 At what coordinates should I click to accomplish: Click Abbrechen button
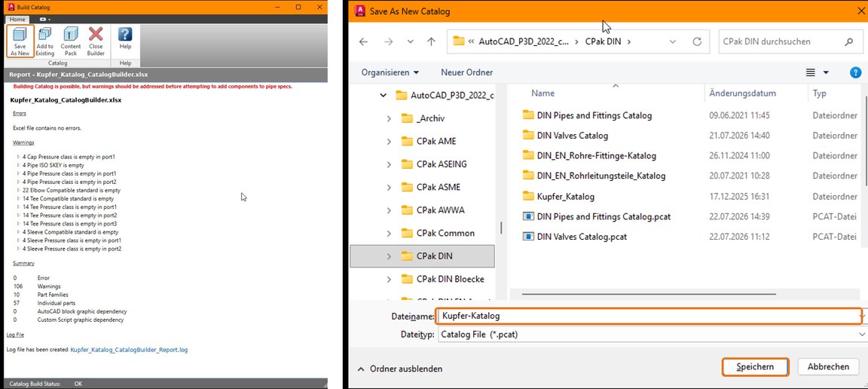point(828,367)
